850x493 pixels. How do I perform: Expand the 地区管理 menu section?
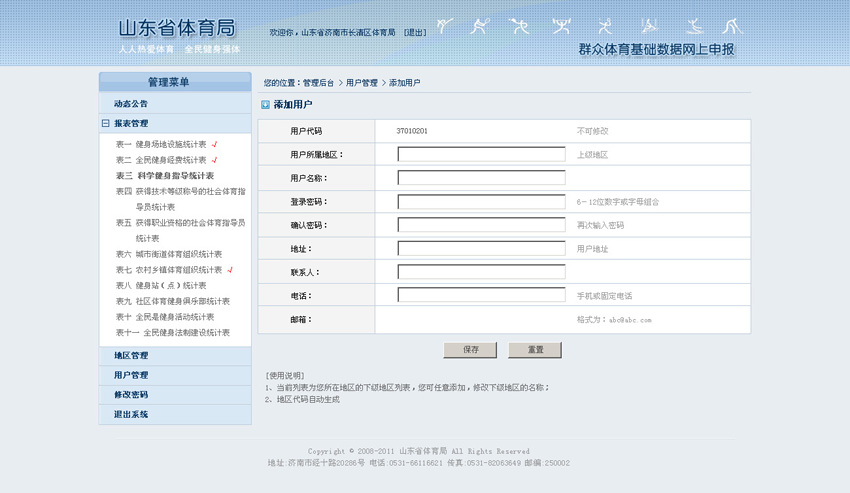(x=131, y=355)
